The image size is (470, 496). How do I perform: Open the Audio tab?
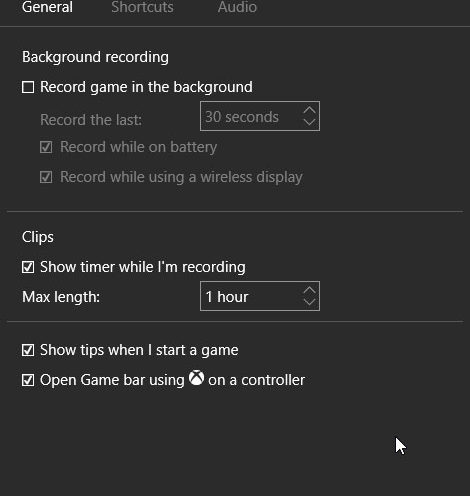pos(237,7)
